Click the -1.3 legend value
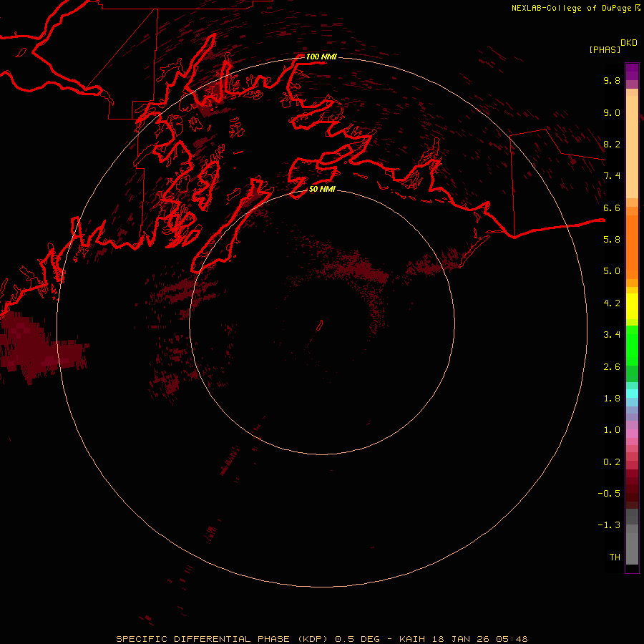The image size is (644, 644). [x=609, y=525]
